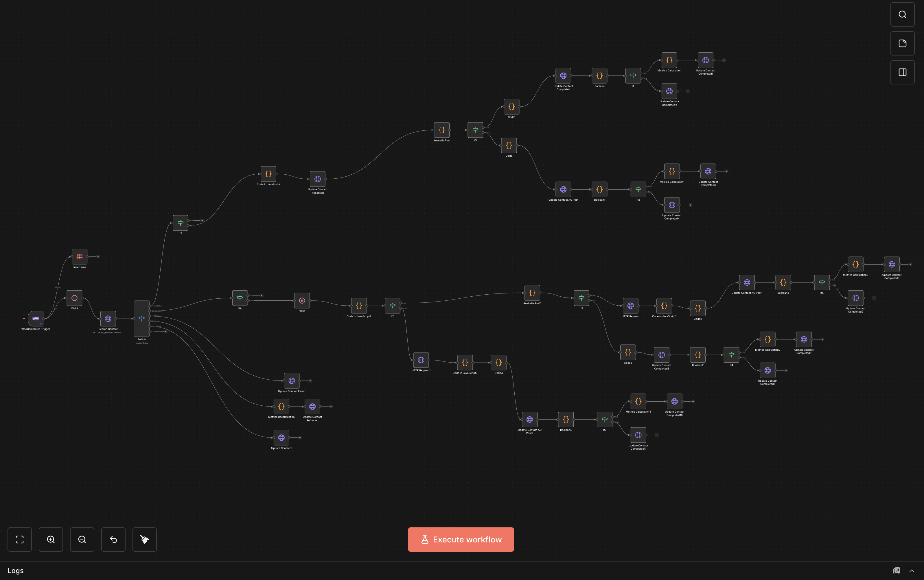924x580 pixels.
Task: Select Update Contact Refunded node
Action: (x=312, y=407)
